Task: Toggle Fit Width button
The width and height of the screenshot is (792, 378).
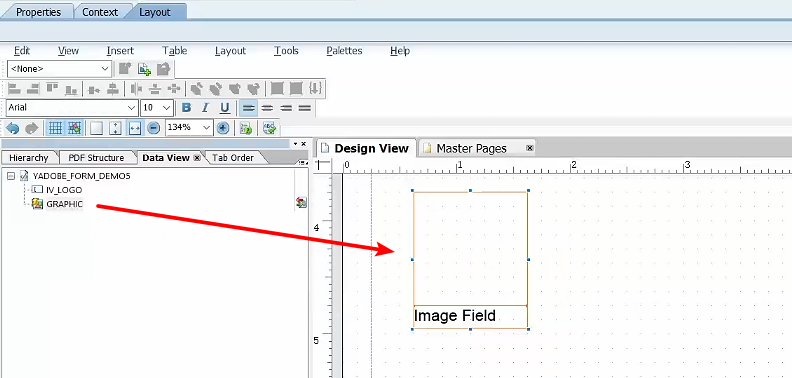Action: 134,128
